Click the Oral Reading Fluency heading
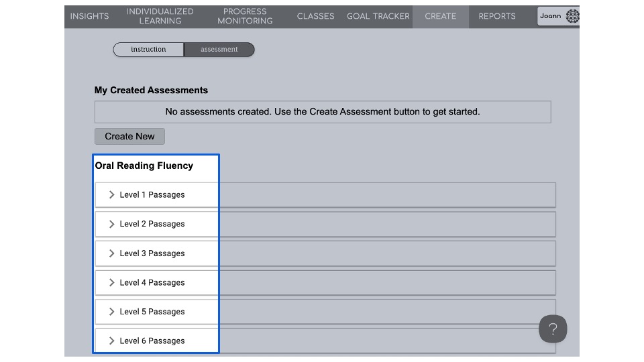 pos(144,166)
